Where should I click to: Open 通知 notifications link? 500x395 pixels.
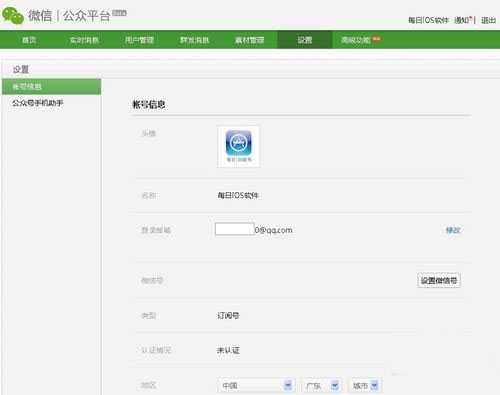pos(462,20)
